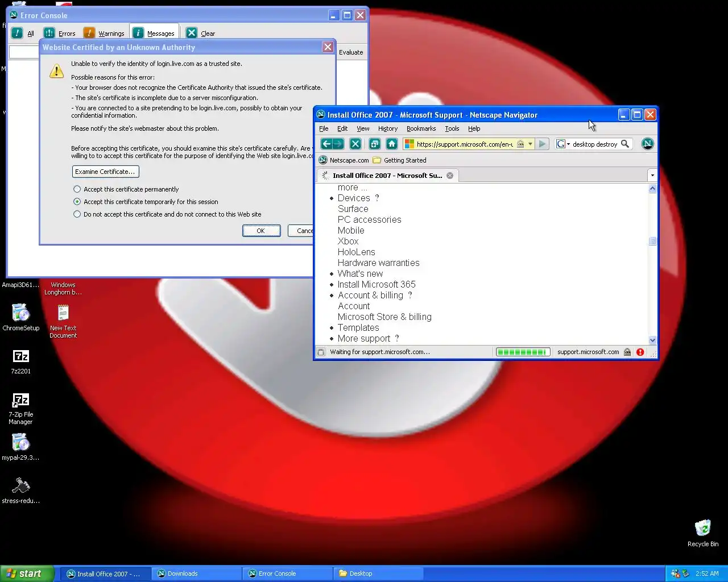Run search with the magnifying glass icon
Screen dimensions: 728x582
(624, 144)
